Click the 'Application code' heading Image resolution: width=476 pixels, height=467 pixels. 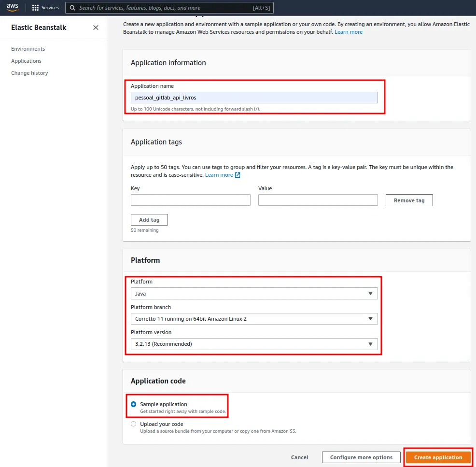(158, 381)
